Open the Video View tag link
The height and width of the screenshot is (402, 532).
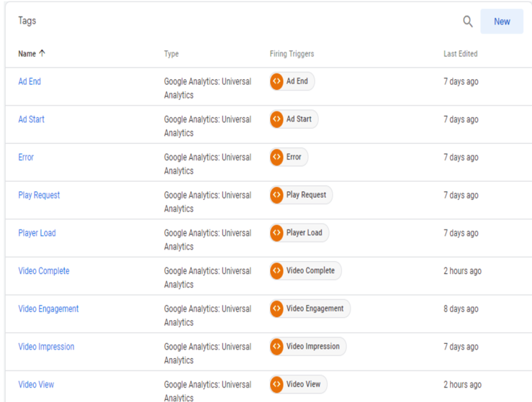click(36, 385)
